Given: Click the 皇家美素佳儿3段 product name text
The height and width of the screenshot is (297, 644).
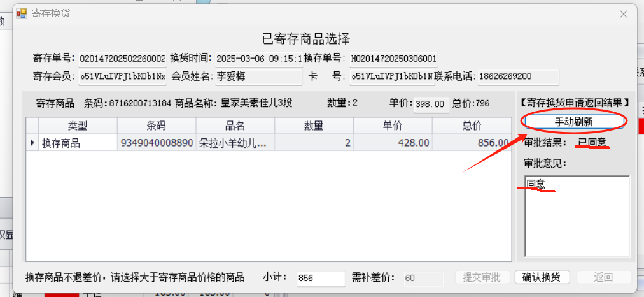Looking at the screenshot, I should [x=256, y=103].
